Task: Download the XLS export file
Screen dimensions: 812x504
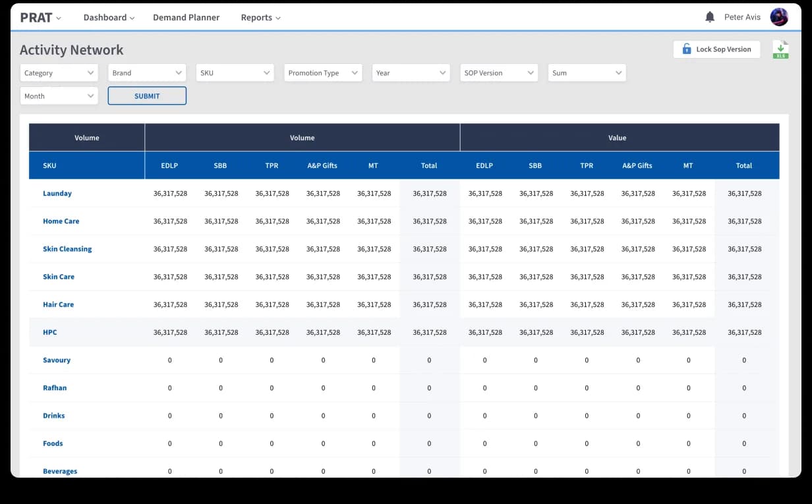Action: point(780,49)
